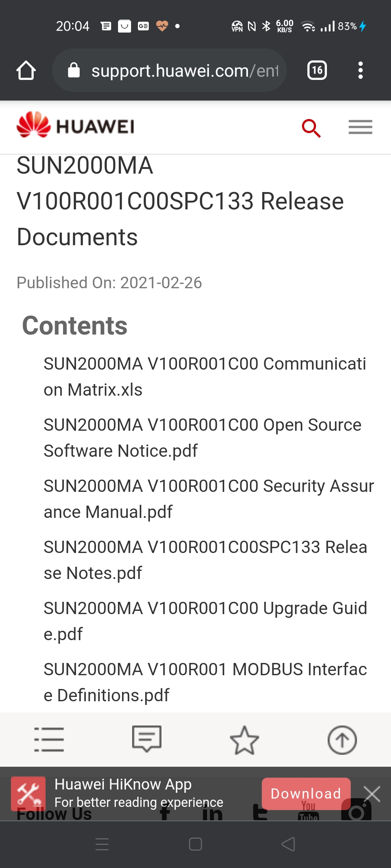Tap the red search magnifier icon
This screenshot has height=868, width=391.
311,128
